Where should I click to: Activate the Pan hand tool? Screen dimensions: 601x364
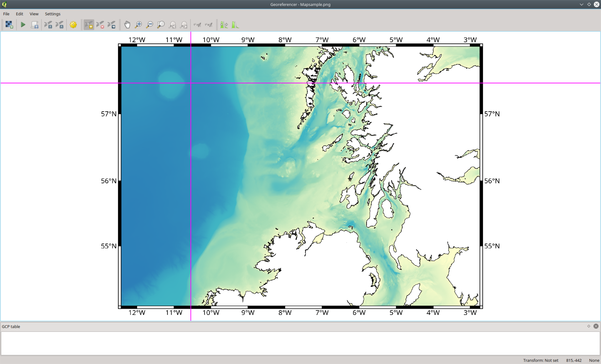tap(127, 25)
